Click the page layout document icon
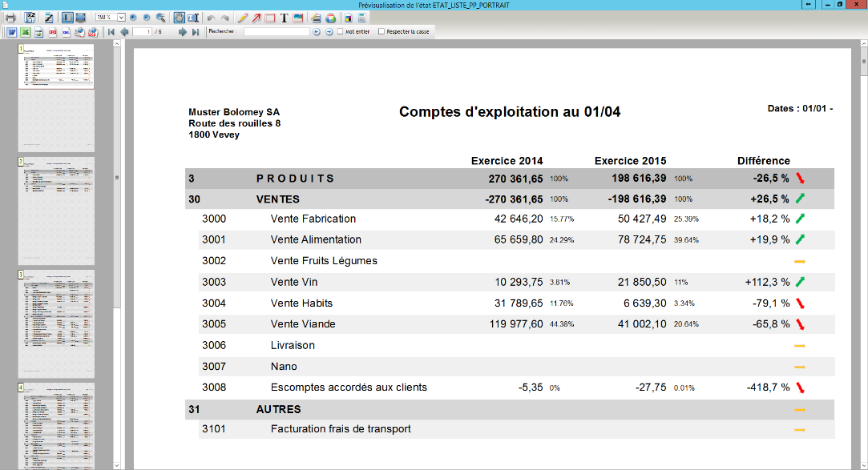 tap(361, 18)
